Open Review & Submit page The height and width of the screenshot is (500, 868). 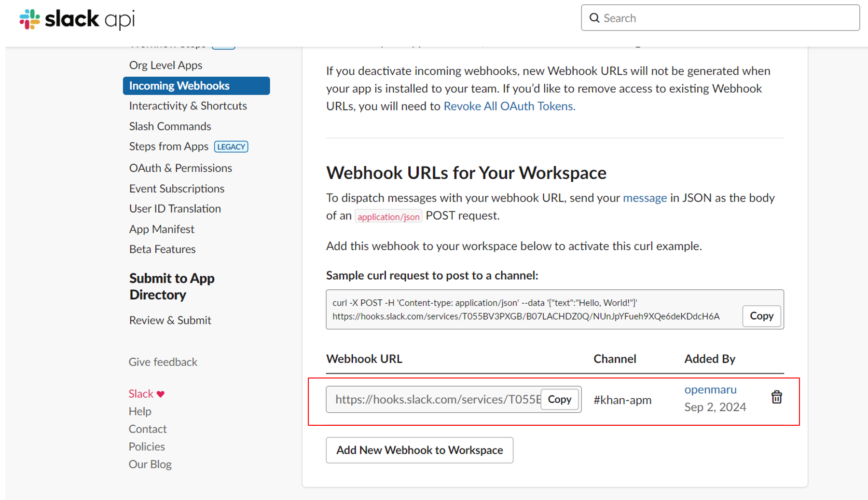[170, 320]
